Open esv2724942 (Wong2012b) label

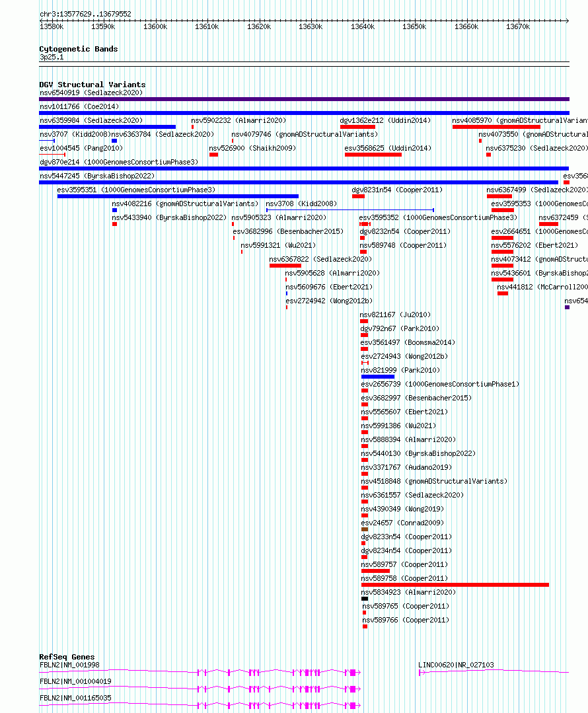coord(329,301)
